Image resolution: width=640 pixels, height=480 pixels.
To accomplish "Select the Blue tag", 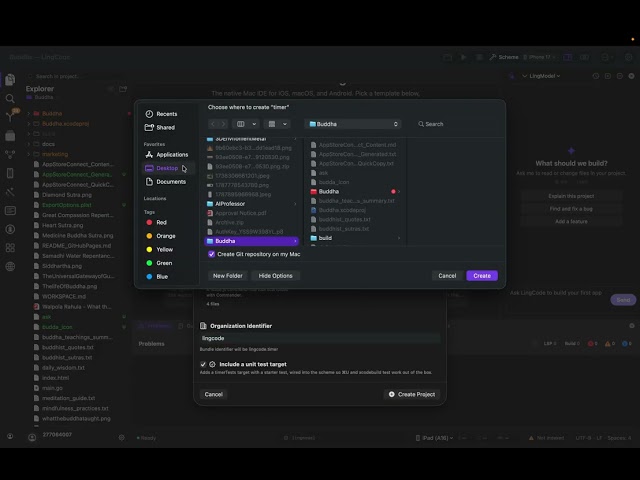I will pyautogui.click(x=157, y=276).
